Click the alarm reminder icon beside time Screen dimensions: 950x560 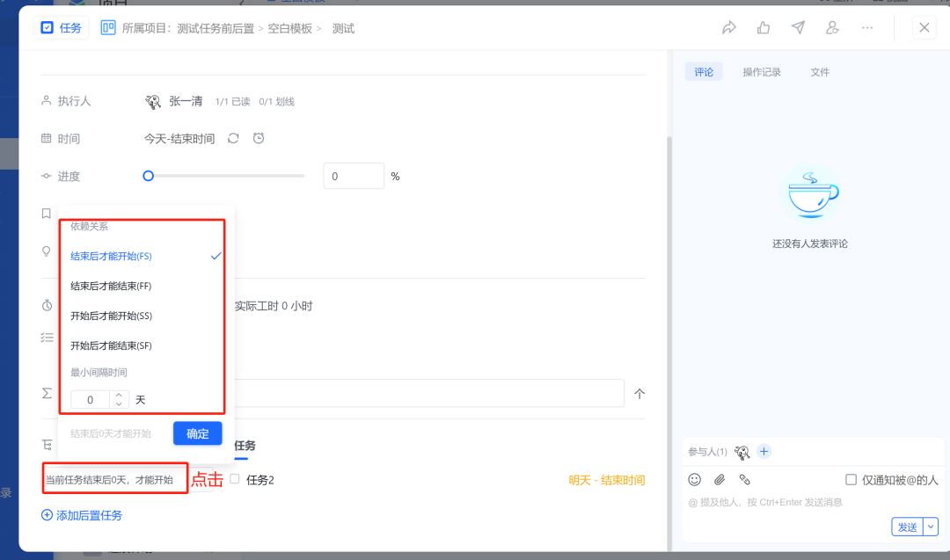coord(259,139)
